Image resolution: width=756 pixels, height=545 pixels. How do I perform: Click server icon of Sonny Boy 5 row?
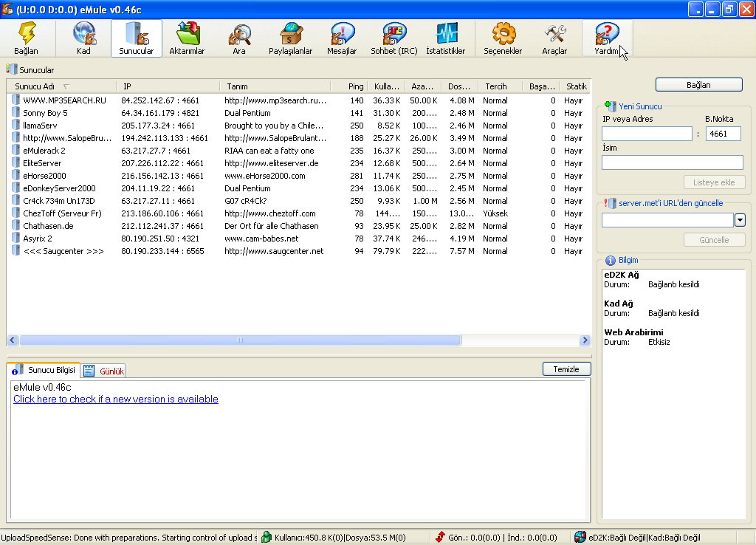click(16, 113)
